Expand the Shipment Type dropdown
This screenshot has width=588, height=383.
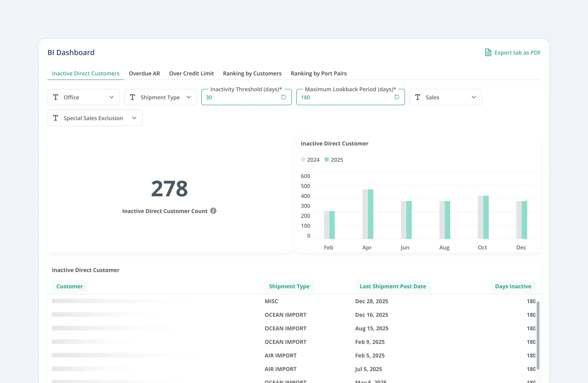coord(189,97)
